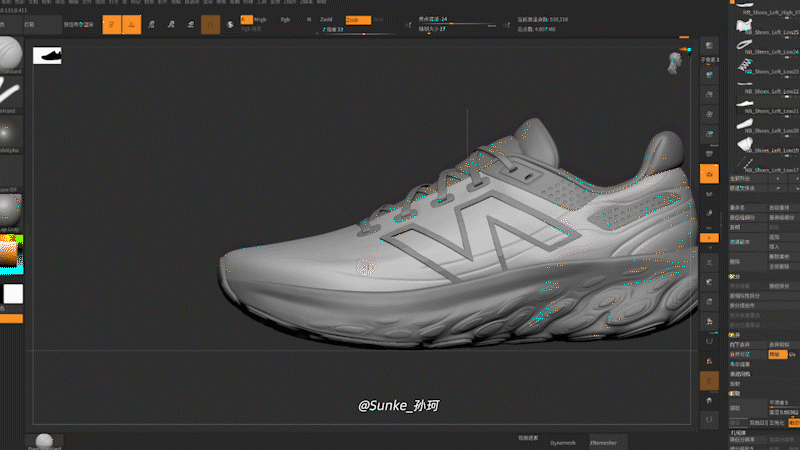Select the DamStandard brush at bottom left
This screenshot has height=450, width=800.
point(44,442)
